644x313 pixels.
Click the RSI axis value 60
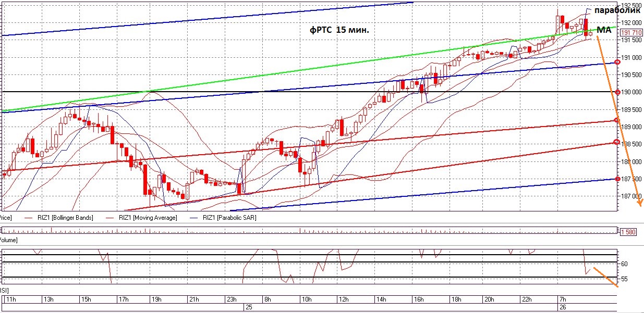(x=624, y=264)
